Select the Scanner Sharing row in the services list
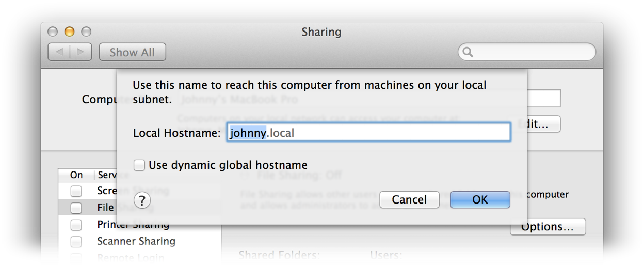The image size is (644, 266). [x=136, y=241]
